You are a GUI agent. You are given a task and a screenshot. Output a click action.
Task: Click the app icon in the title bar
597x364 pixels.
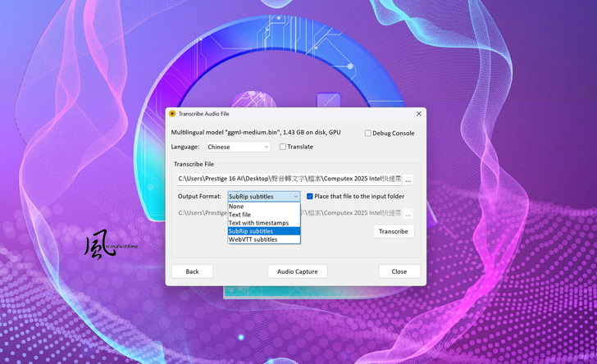(172, 114)
